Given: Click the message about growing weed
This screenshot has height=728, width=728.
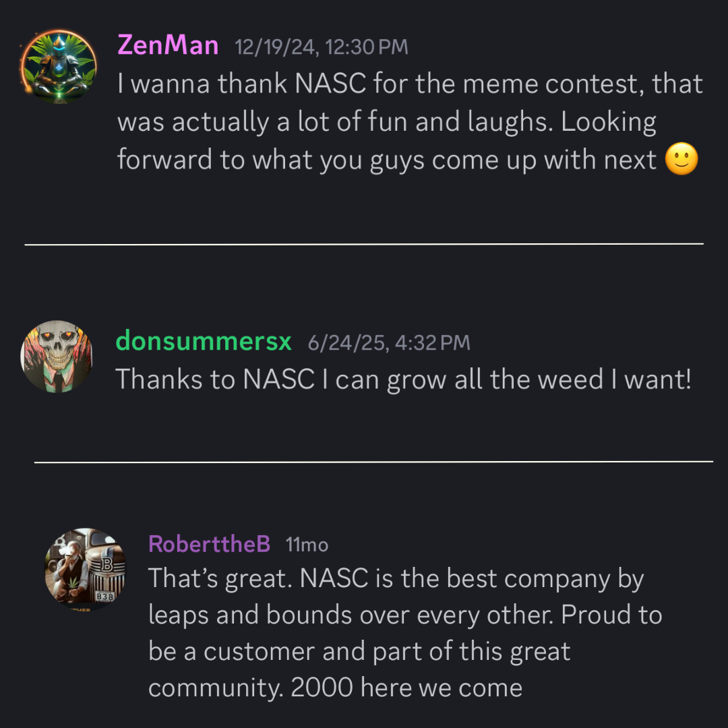Looking at the screenshot, I should 403,380.
